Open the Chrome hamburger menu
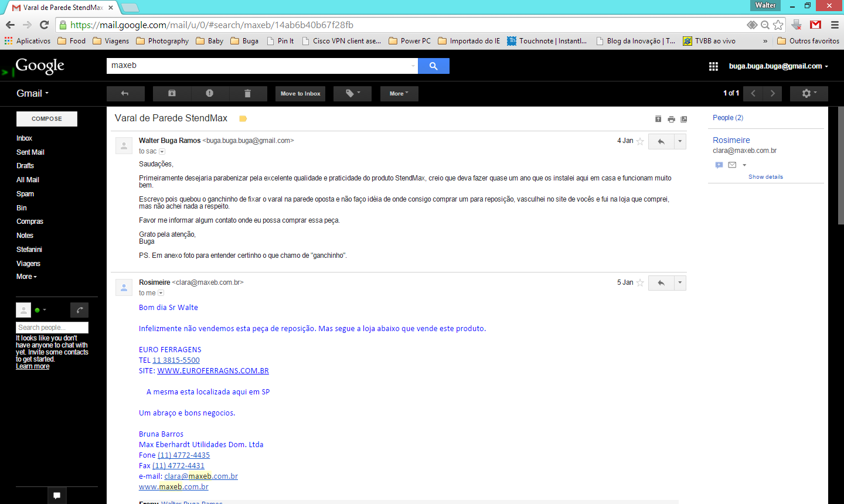This screenshot has width=844, height=504. (835, 25)
